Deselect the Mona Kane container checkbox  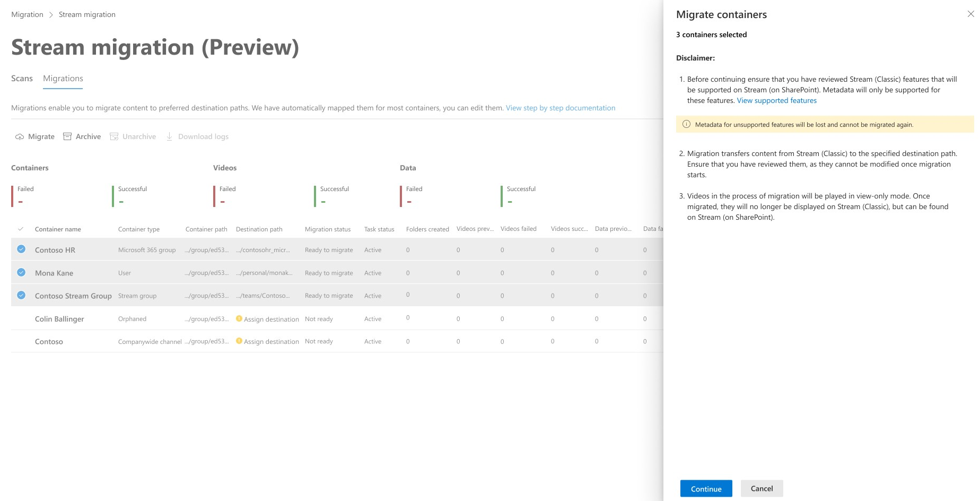(x=21, y=273)
